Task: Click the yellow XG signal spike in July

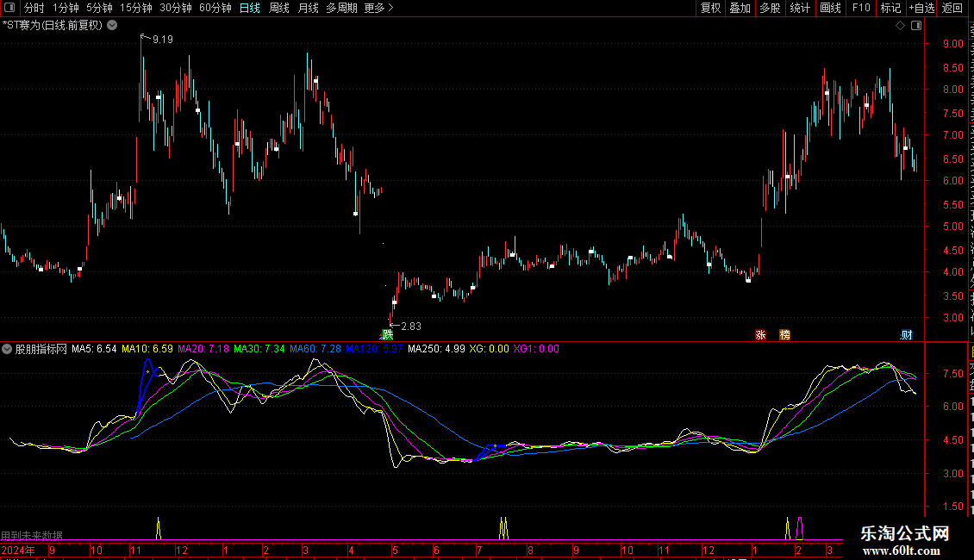Action: (503, 528)
